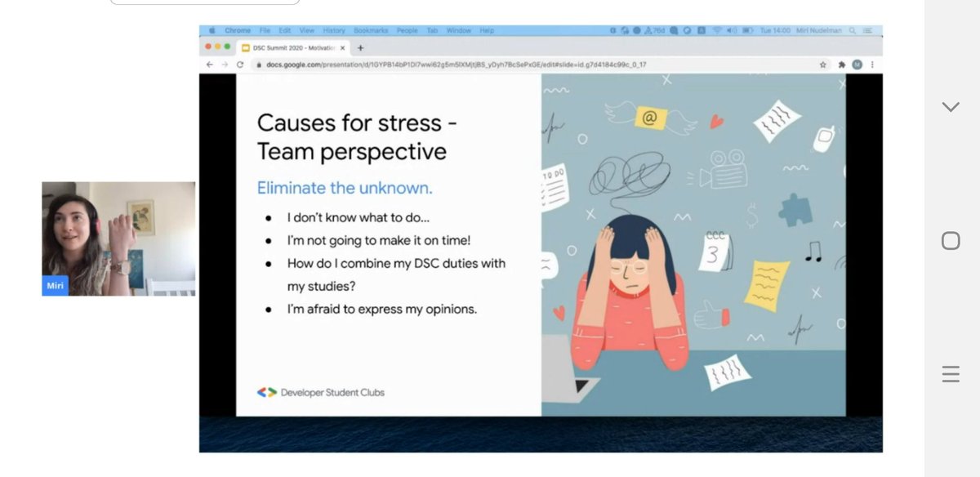This screenshot has width=980, height=477.
Task: Select Miri's video thumbnail
Action: [118, 238]
